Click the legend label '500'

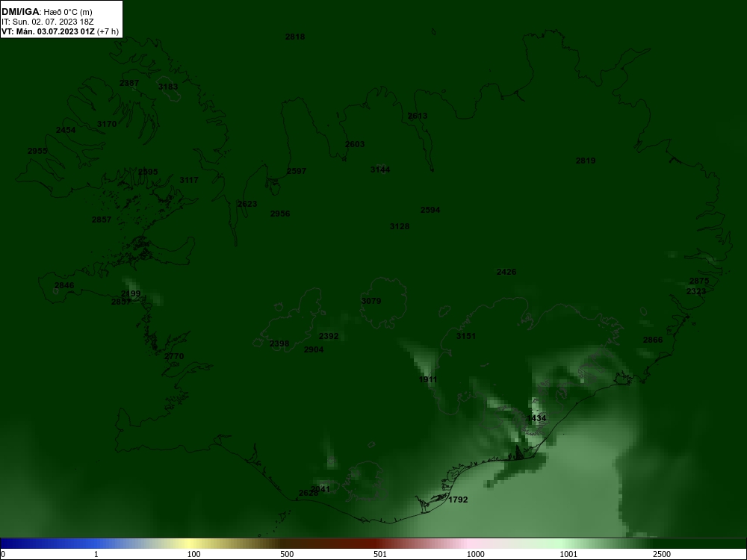coord(288,554)
